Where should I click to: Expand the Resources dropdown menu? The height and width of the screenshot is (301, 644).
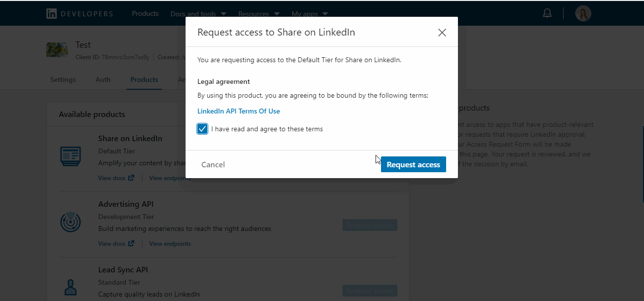tap(259, 14)
